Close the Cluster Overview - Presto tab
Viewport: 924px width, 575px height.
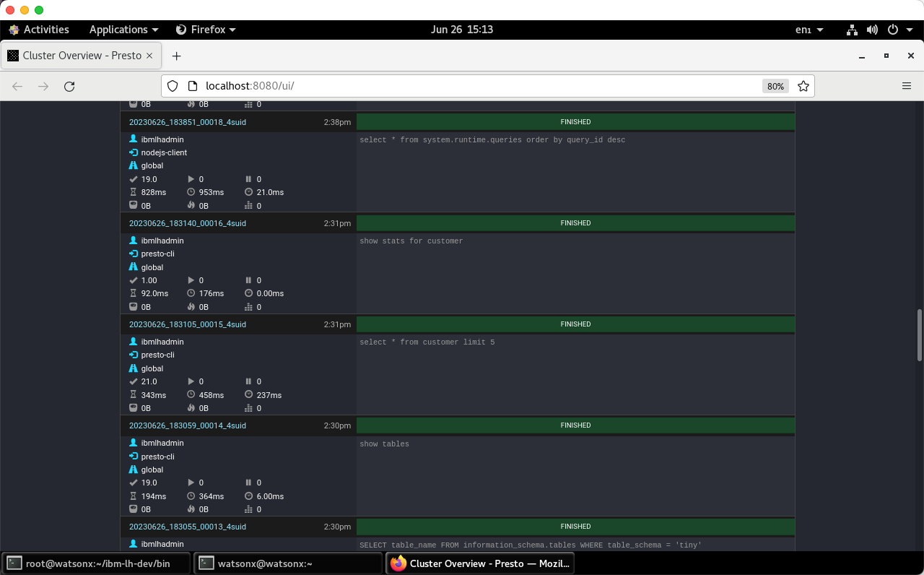pyautogui.click(x=149, y=56)
